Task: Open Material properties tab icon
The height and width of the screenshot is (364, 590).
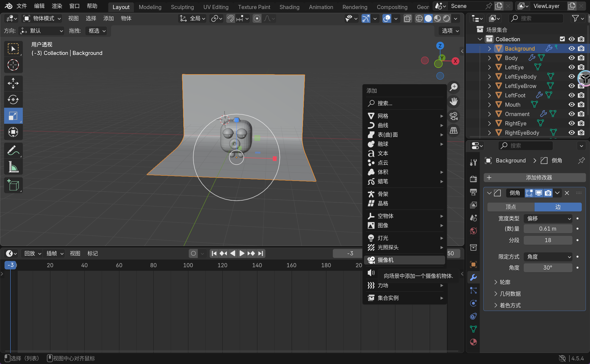Action: pyautogui.click(x=473, y=342)
